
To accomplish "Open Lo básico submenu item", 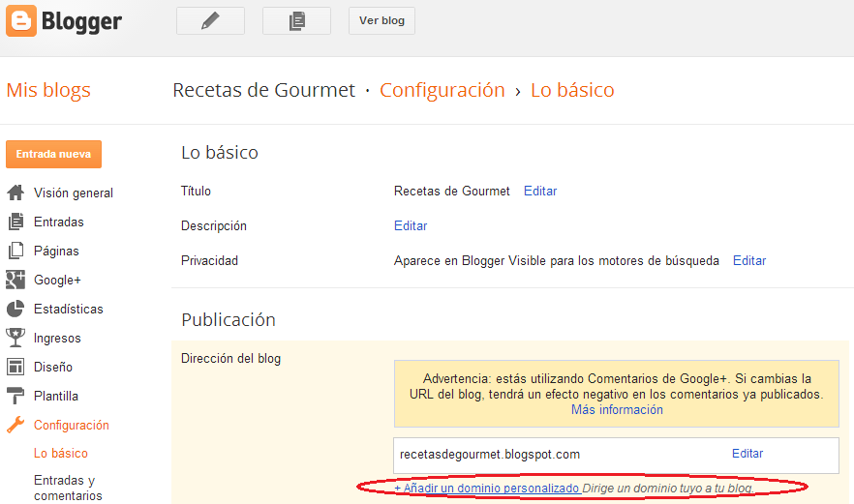I will coord(60,453).
